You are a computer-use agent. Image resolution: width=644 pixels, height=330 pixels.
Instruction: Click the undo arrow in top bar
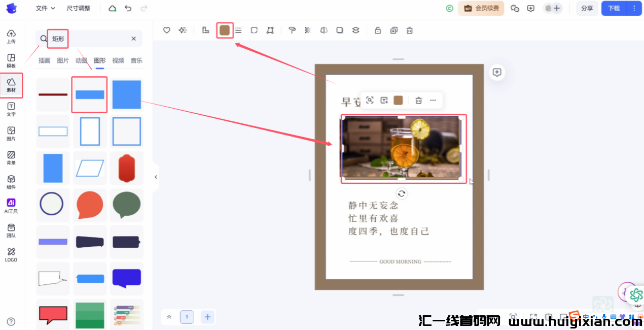point(128,8)
